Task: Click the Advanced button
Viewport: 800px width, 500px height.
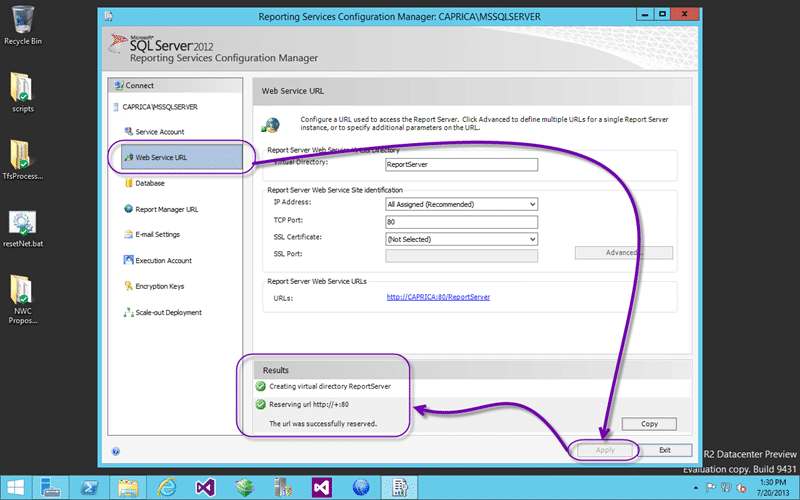Action: [623, 253]
